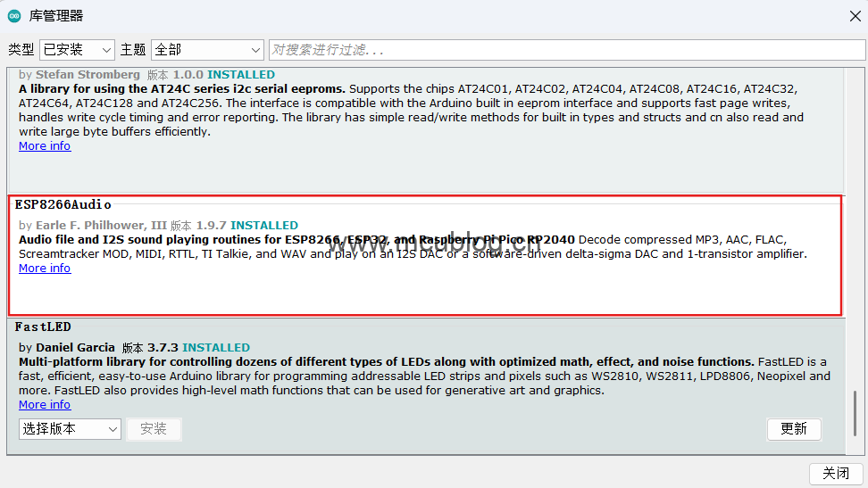Click the 主题 label
Screen dimensions: 868x488
pos(133,50)
